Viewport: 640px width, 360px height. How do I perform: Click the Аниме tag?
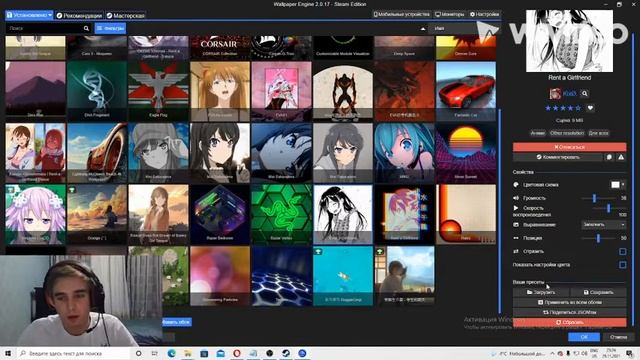538,133
